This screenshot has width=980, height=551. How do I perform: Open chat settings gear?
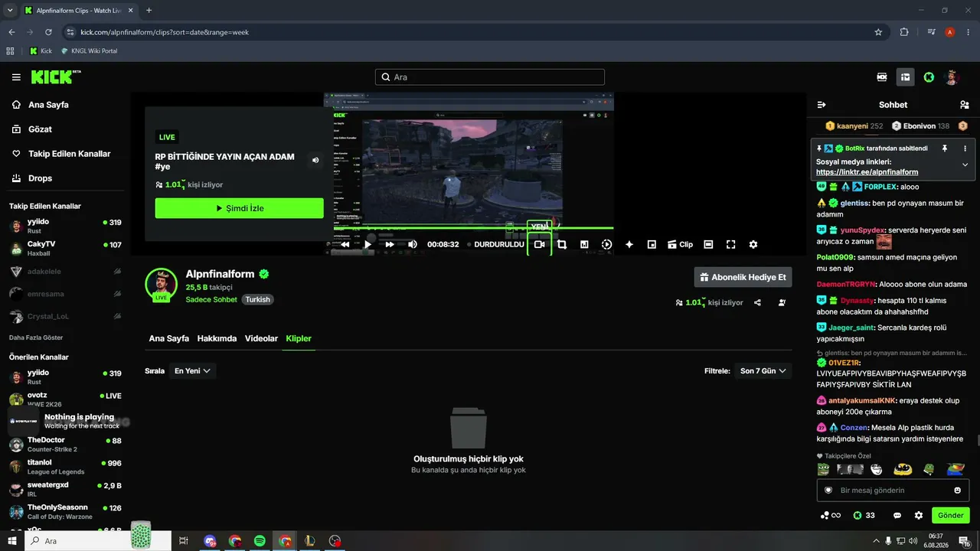pos(919,515)
